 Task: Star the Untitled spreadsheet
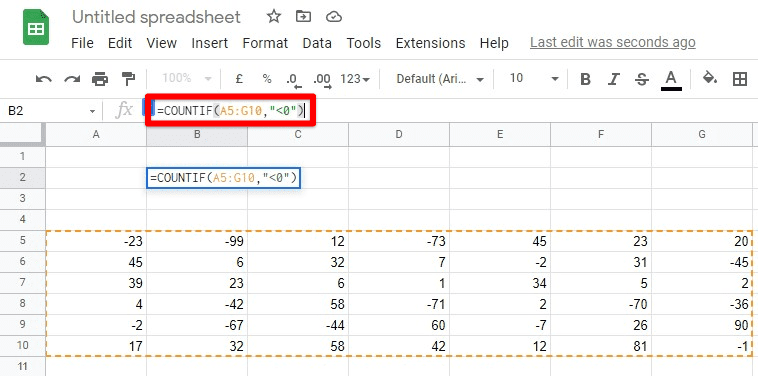coord(274,17)
